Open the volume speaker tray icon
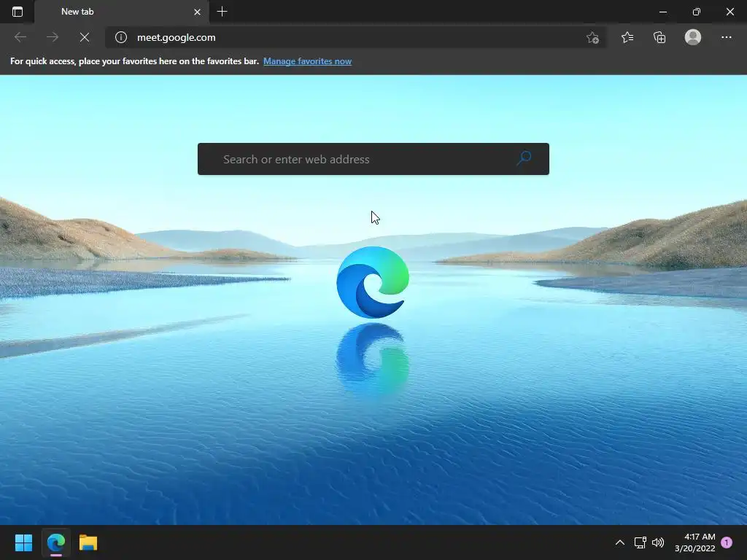This screenshot has height=560, width=747. pos(658,542)
